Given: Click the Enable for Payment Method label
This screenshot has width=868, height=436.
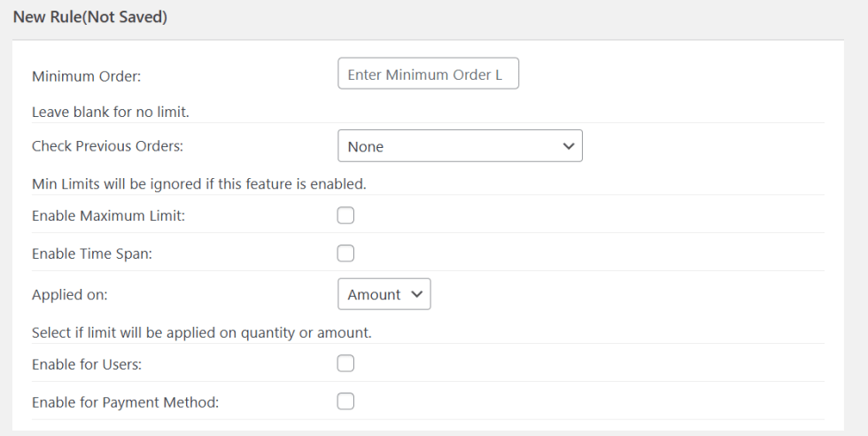Looking at the screenshot, I should [x=125, y=402].
